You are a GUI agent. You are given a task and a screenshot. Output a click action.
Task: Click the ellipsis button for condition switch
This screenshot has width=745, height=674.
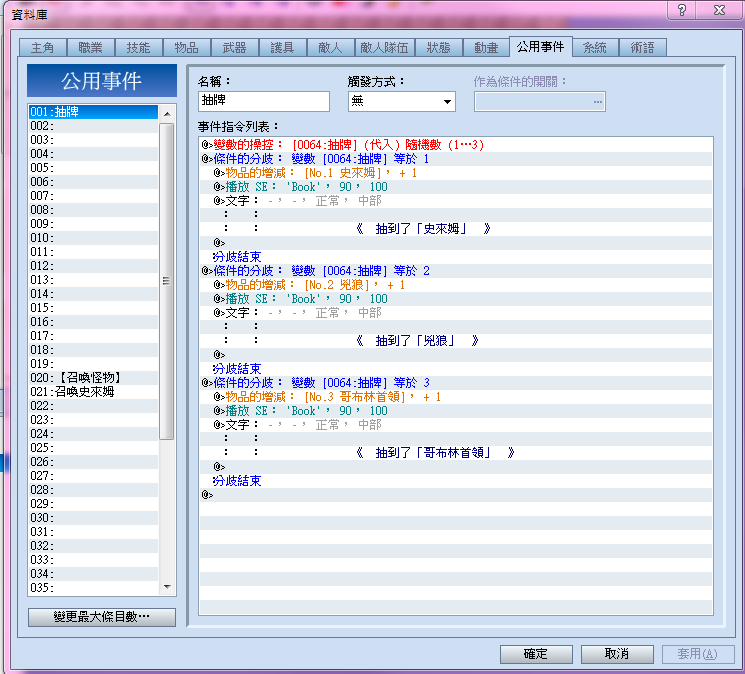tap(597, 102)
